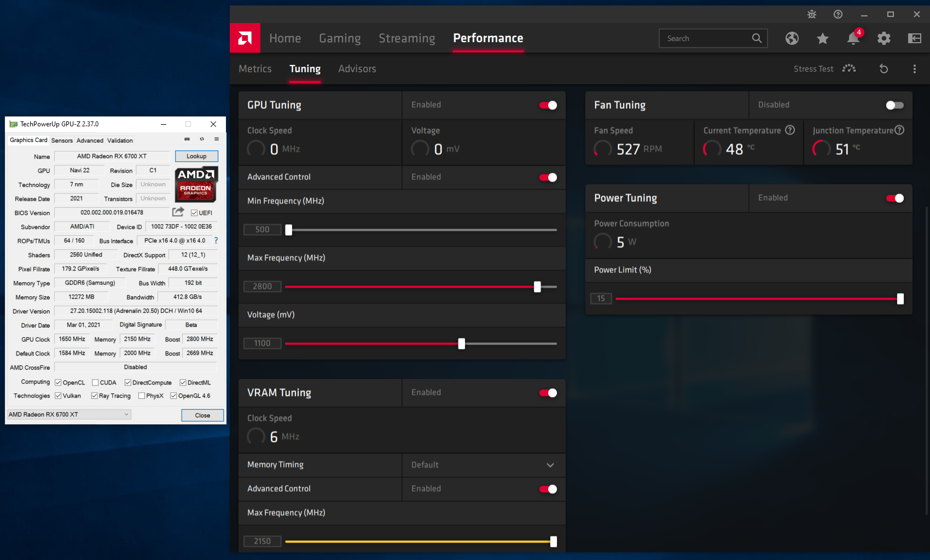The image size is (930, 560).
Task: Click GPU-Z screenshot camera icon
Action: (187, 139)
